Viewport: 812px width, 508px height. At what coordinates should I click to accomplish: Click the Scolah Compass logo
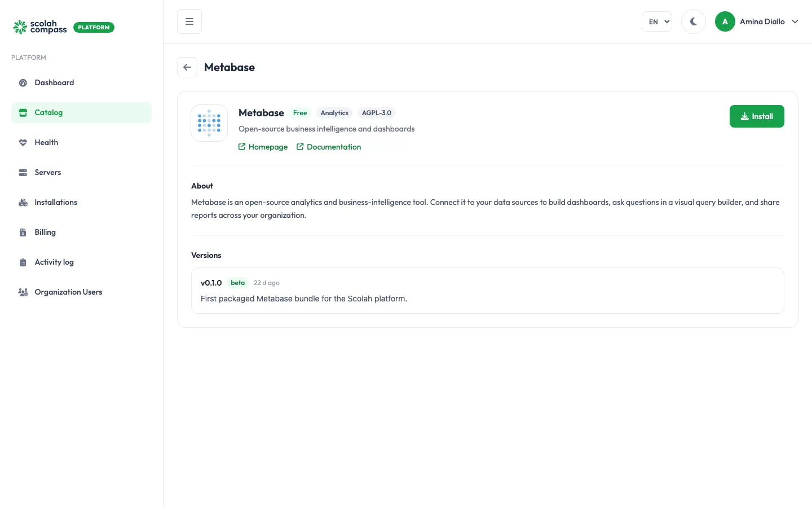(40, 27)
